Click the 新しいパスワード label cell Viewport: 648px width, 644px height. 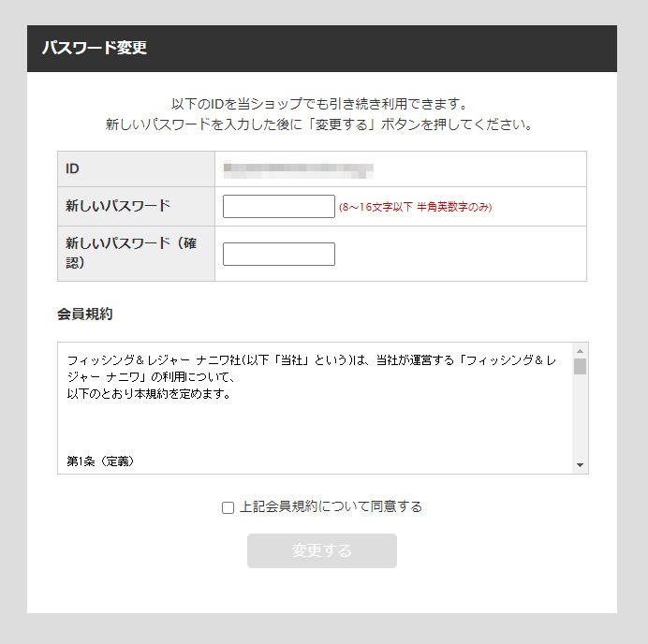tap(136, 206)
